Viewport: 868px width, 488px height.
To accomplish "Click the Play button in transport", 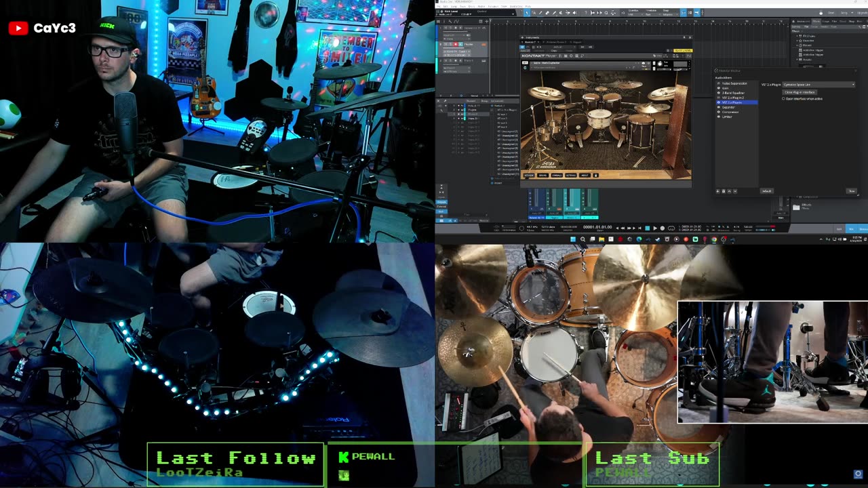I will coord(654,228).
